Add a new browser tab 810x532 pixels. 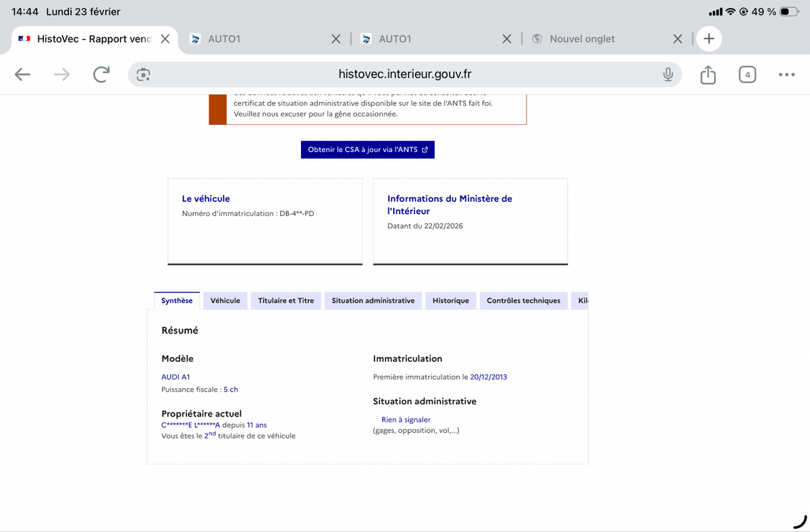pyautogui.click(x=709, y=38)
